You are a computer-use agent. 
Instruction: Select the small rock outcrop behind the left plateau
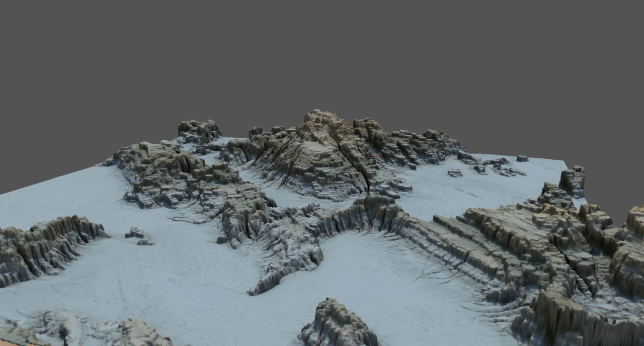coord(199,131)
